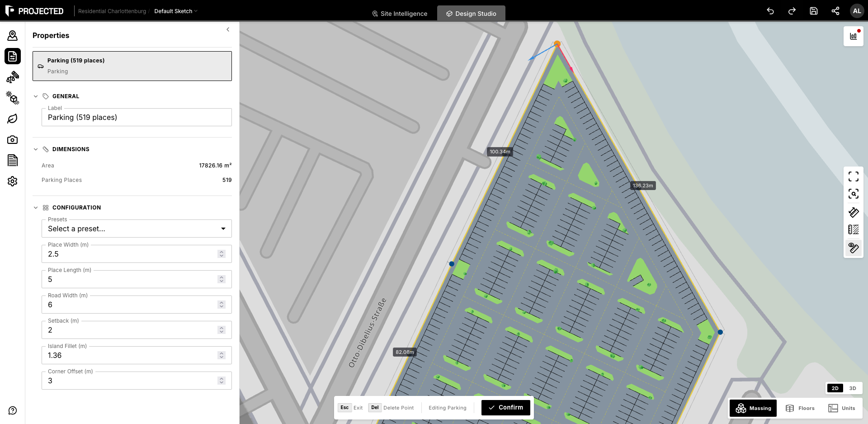Select the drawing tools sidebar icon

(13, 77)
